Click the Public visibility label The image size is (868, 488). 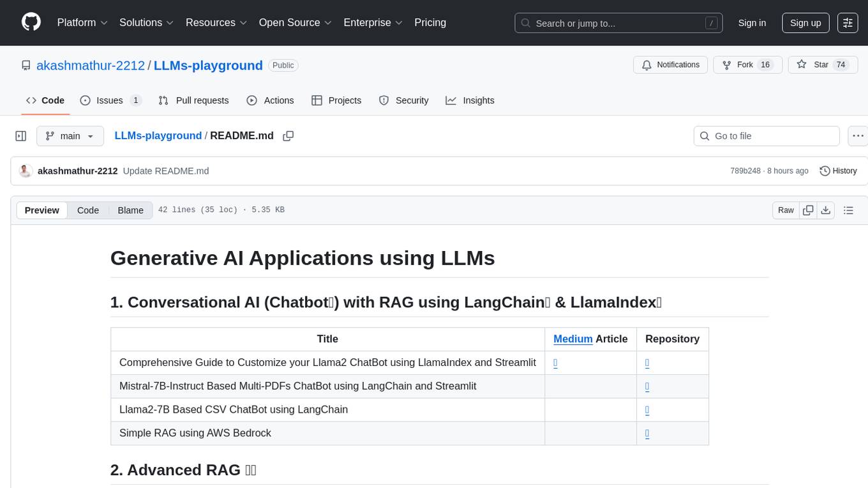(283, 65)
